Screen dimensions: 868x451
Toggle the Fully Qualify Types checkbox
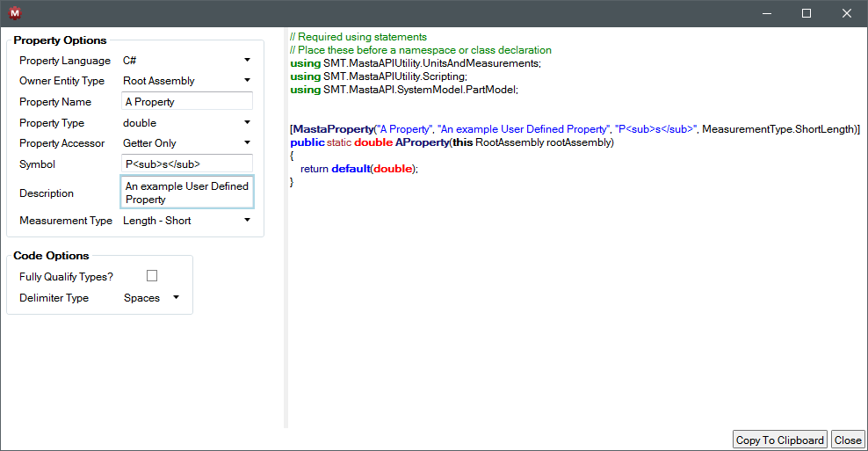point(152,276)
